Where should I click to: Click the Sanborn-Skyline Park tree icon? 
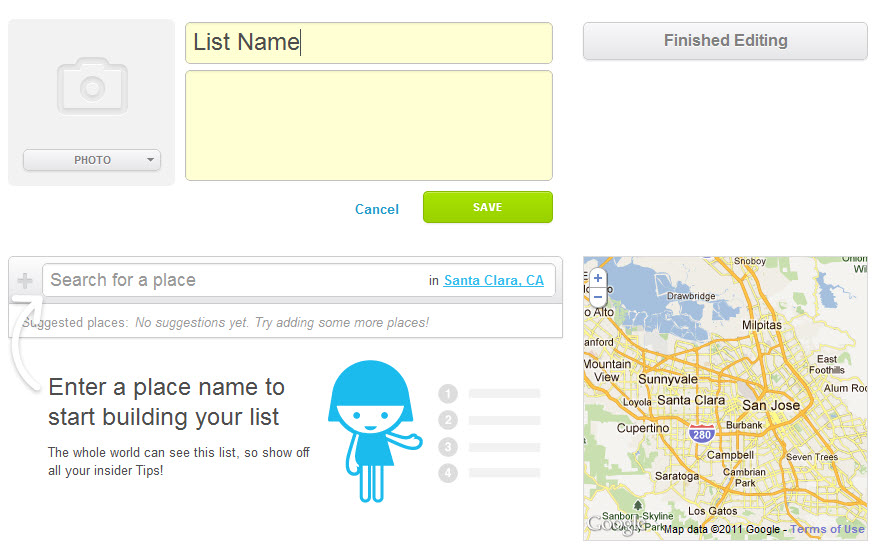[x=637, y=506]
